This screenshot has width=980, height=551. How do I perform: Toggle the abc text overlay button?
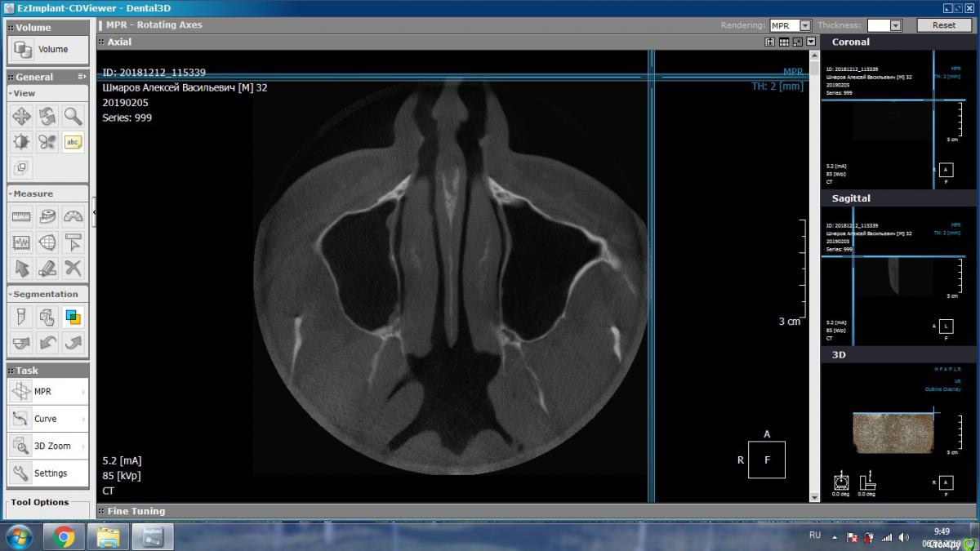(73, 142)
